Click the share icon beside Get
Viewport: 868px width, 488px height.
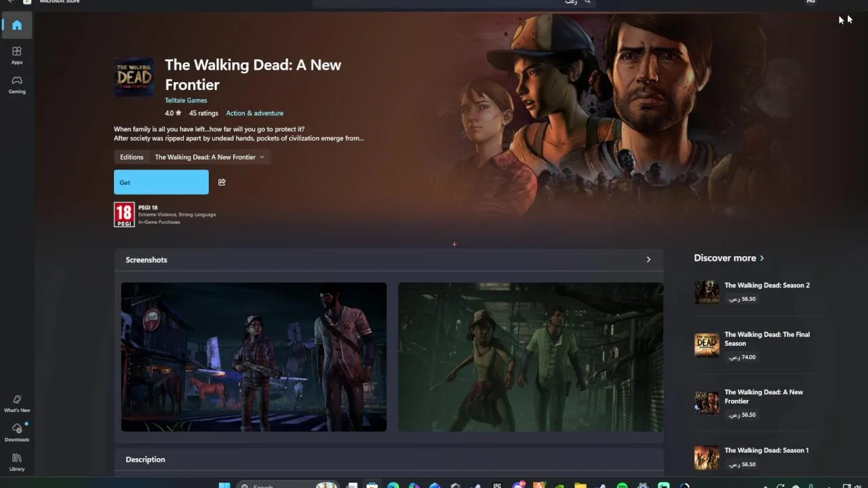pos(222,182)
